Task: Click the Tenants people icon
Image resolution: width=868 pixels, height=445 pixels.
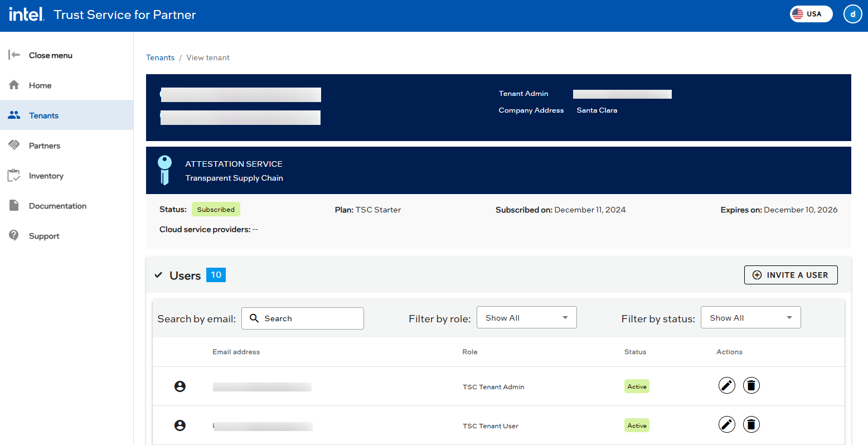Action: (x=14, y=115)
